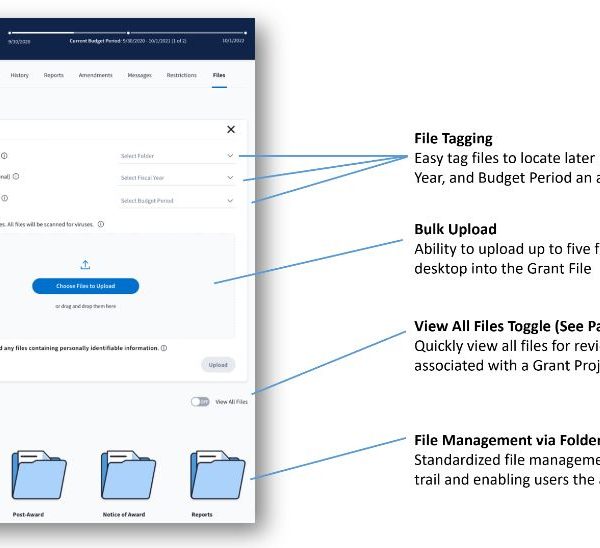Switch to the Amendments tab
Image resolution: width=600 pixels, height=548 pixels.
(96, 75)
